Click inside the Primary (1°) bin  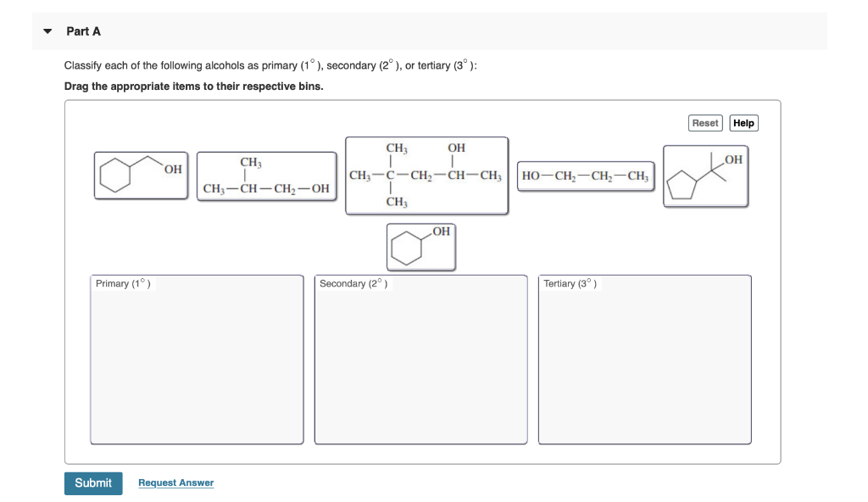pos(196,365)
